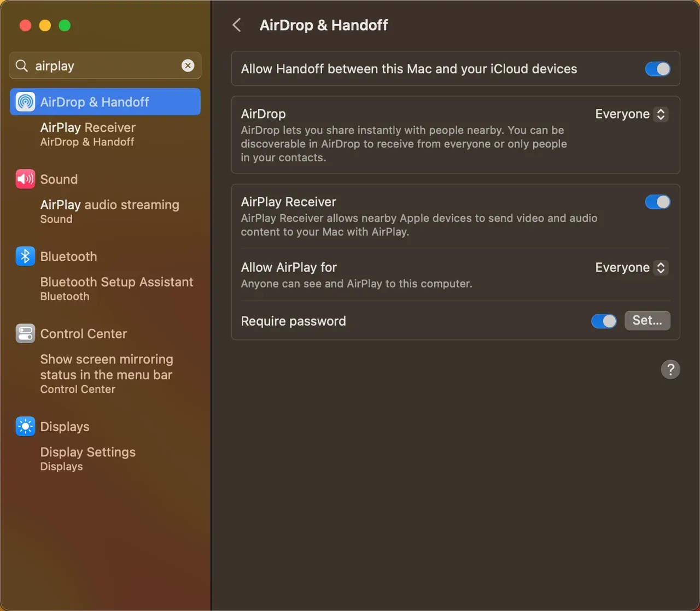700x611 pixels.
Task: Click the airplay search field
Action: coord(105,66)
